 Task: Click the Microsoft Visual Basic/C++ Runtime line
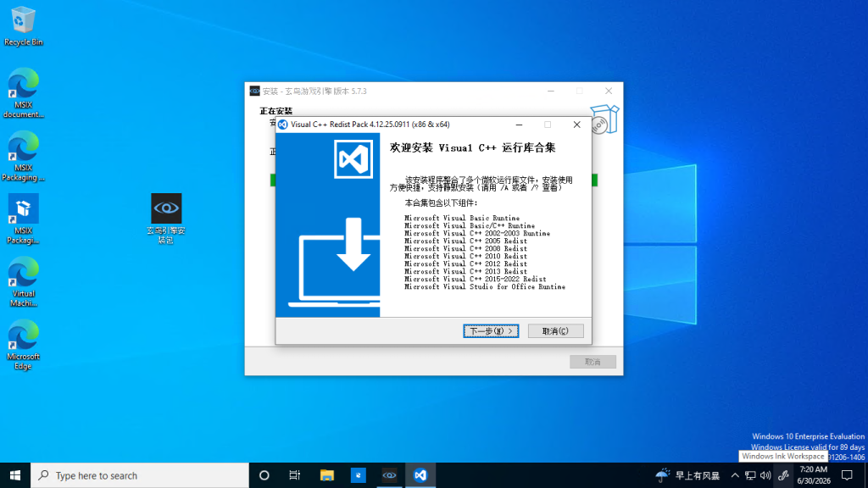470,225
